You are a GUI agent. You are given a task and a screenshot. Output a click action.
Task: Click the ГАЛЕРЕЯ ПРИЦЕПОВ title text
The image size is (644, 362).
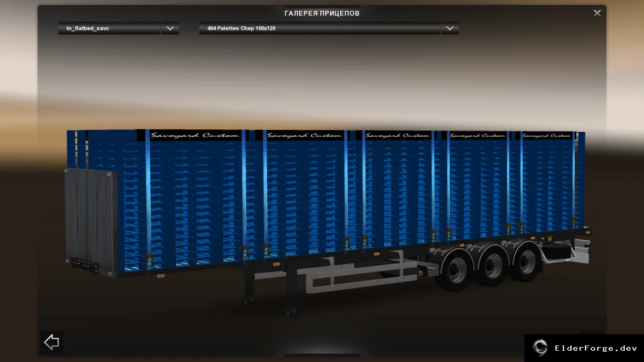click(322, 13)
